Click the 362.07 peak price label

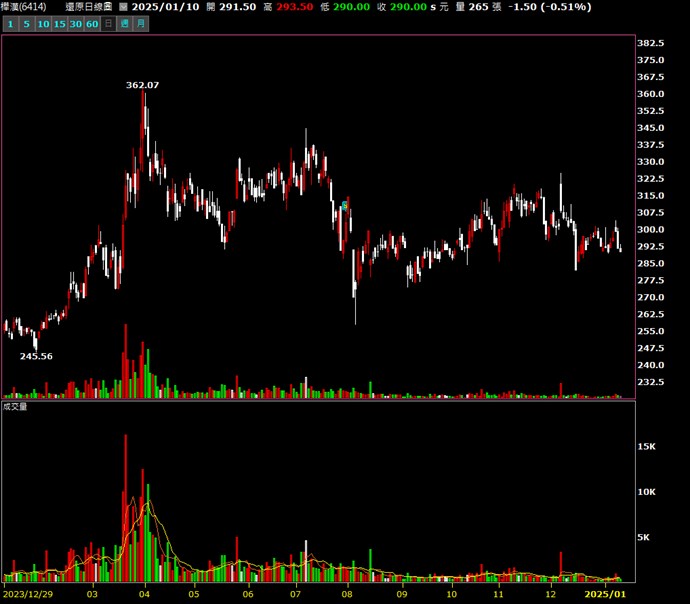click(143, 85)
